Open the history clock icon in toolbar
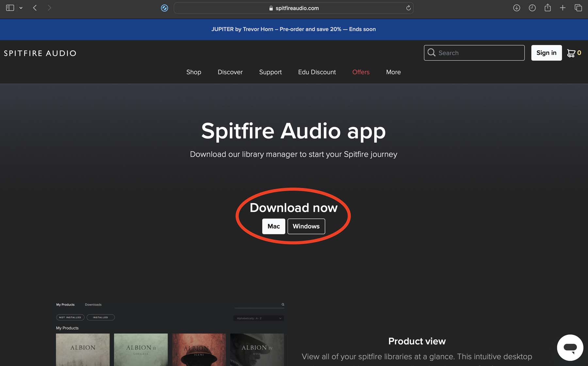588x366 pixels. pos(532,8)
